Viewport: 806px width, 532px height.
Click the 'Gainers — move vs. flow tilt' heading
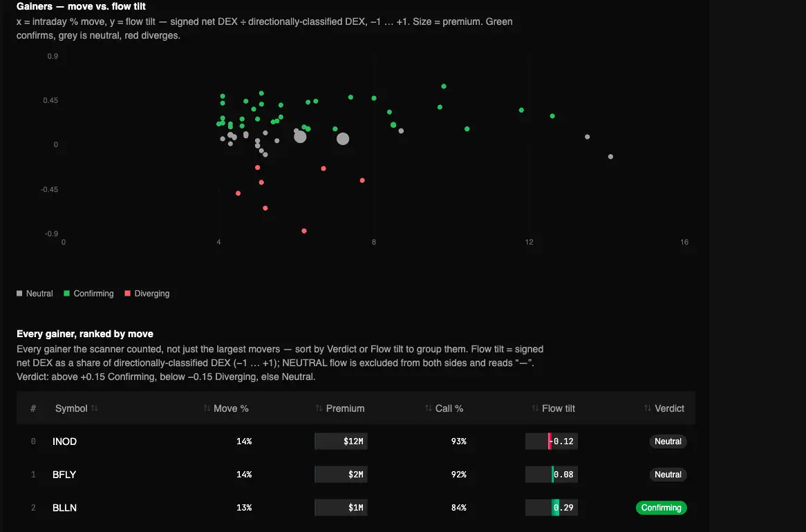81,7
